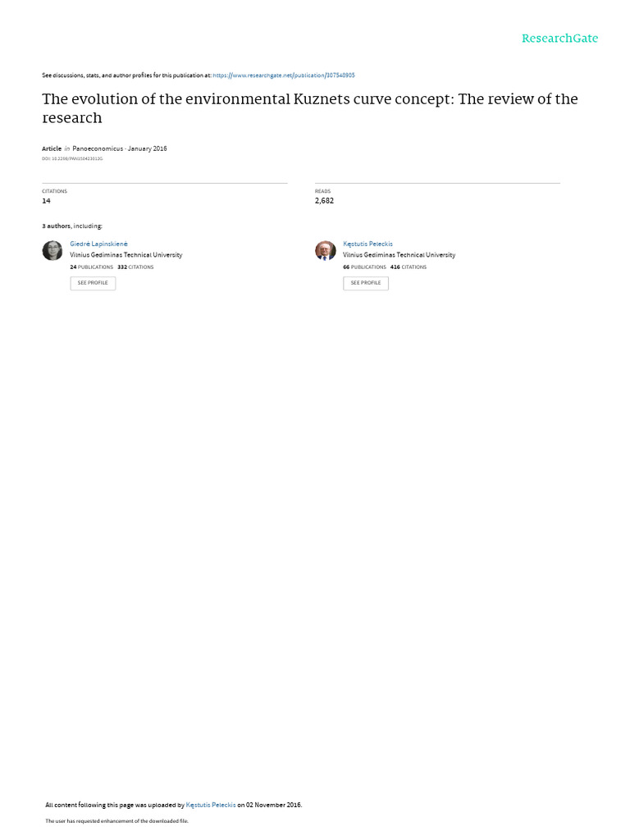Click the 416 citations stat

point(409,267)
